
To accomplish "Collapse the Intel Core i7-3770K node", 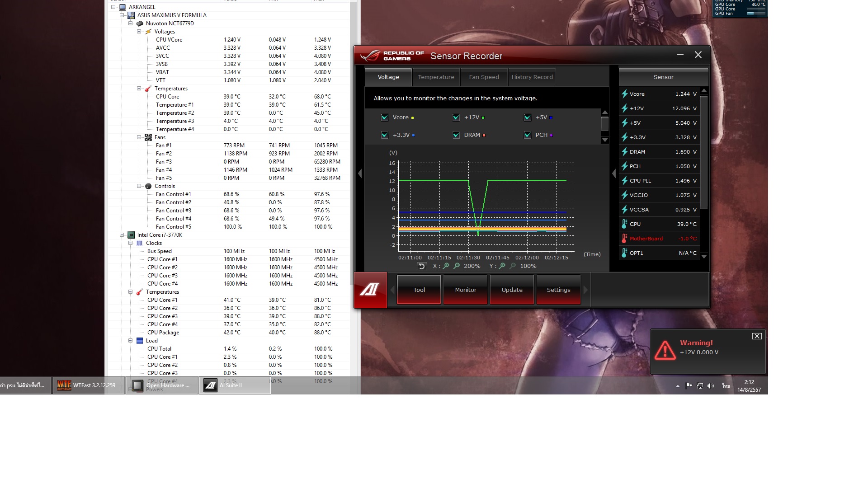I will tap(122, 235).
